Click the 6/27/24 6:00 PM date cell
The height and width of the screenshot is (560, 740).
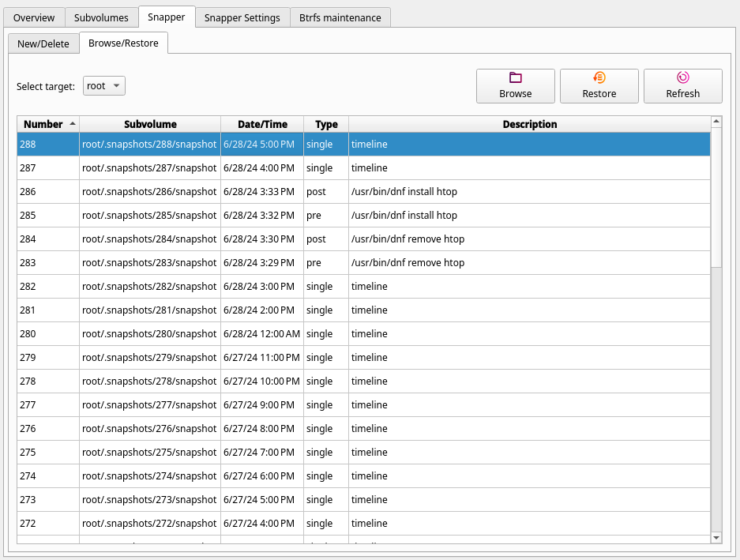(x=262, y=476)
